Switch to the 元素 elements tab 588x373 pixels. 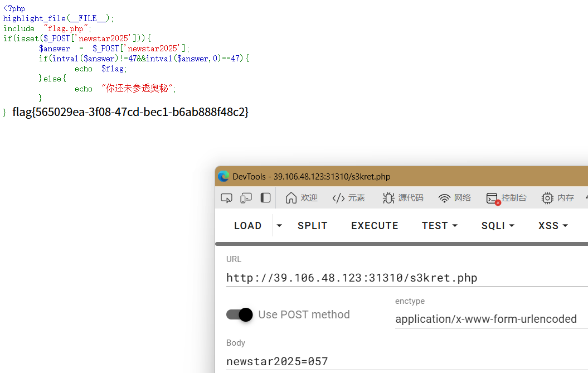coord(348,198)
